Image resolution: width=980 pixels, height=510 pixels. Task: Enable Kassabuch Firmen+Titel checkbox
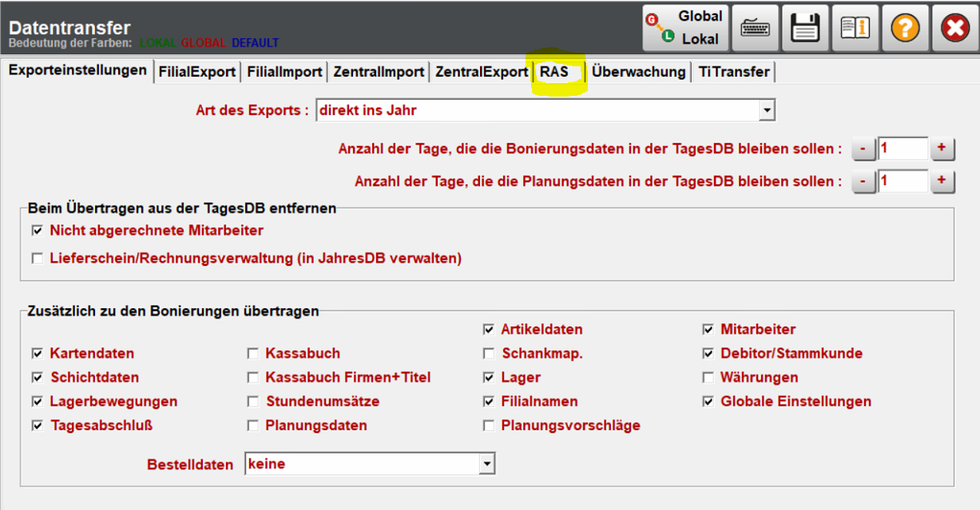pos(252,378)
